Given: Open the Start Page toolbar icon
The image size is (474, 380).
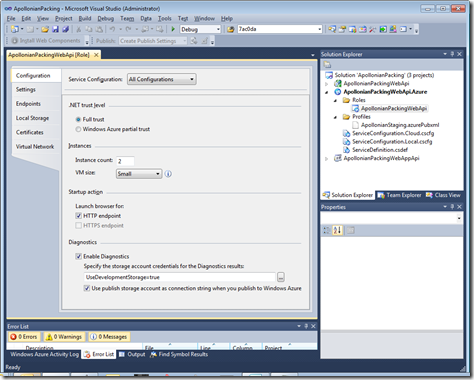Looking at the screenshot, I should 383,29.
